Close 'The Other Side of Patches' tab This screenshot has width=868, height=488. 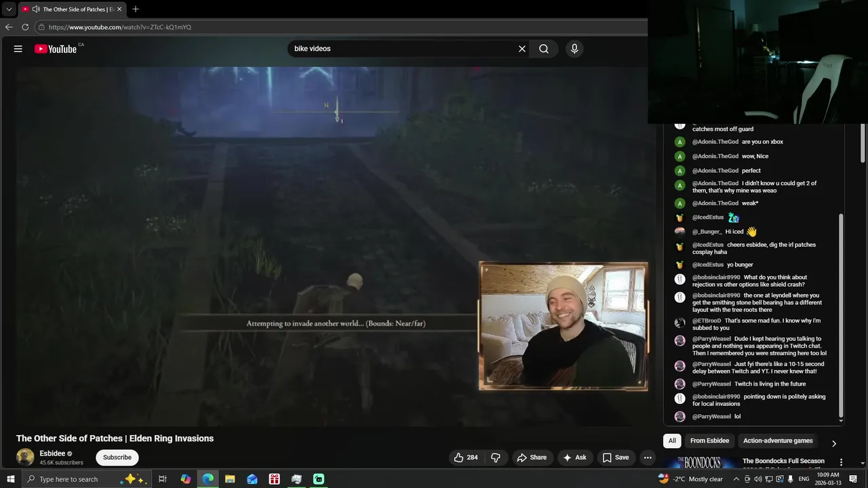click(119, 9)
